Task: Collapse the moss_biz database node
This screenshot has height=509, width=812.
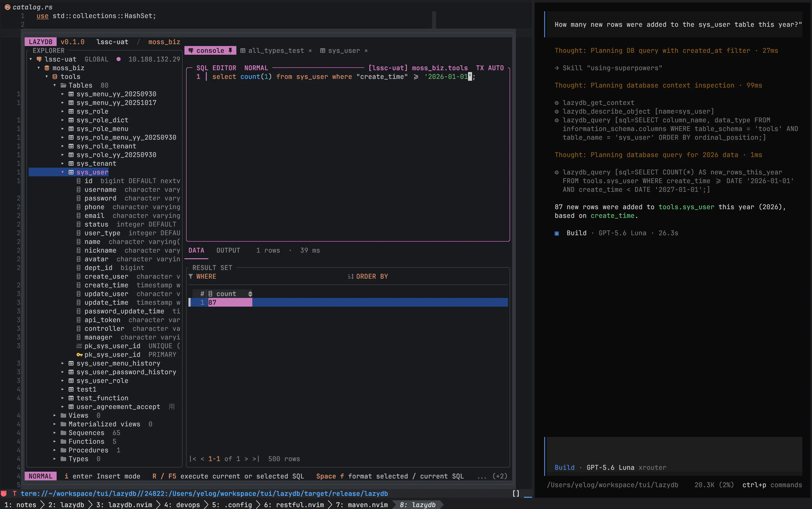Action: 39,68
